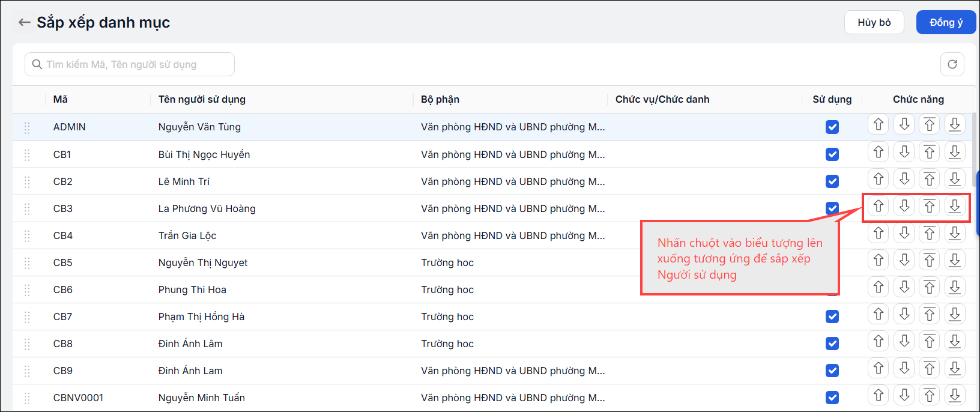This screenshot has height=412, width=980.
Task: Move CB9 row to top of list
Action: point(930,368)
